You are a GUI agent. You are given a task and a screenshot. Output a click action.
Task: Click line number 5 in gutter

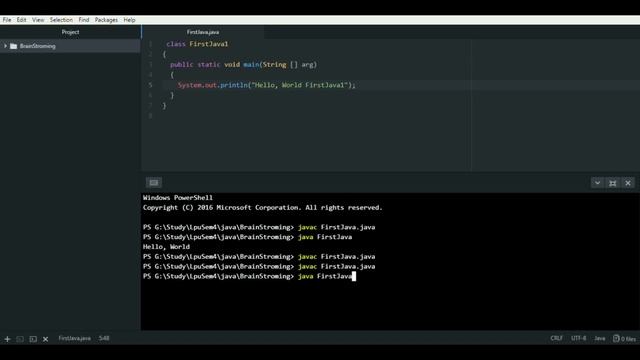tap(150, 85)
